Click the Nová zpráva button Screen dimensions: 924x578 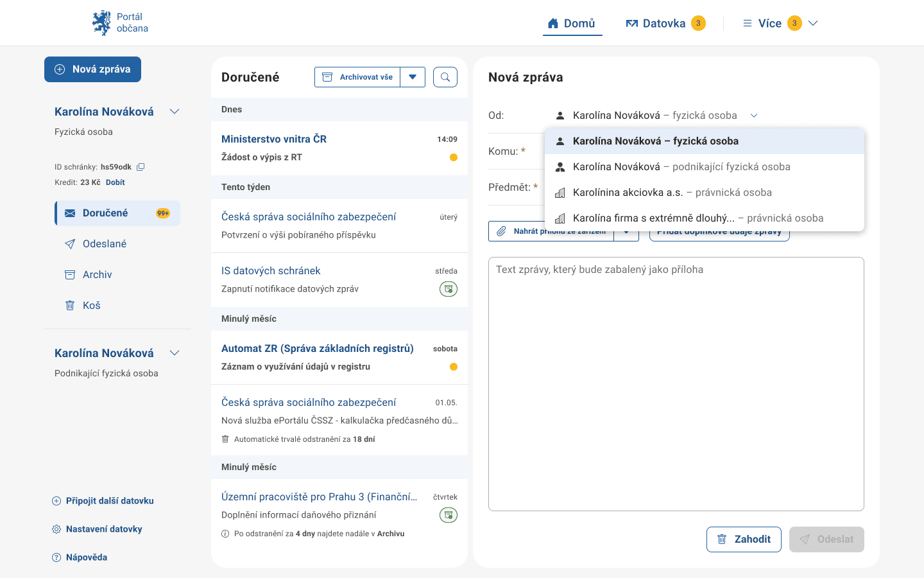(92, 69)
